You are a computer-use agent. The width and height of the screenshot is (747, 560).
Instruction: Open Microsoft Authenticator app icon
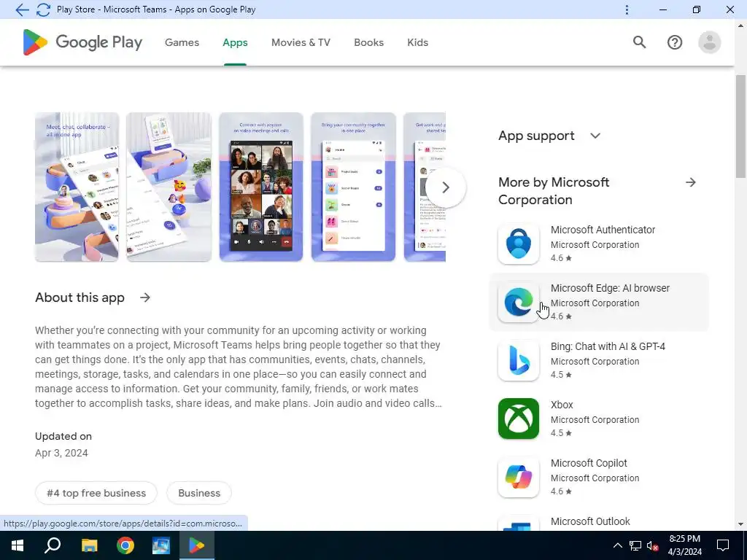519,244
